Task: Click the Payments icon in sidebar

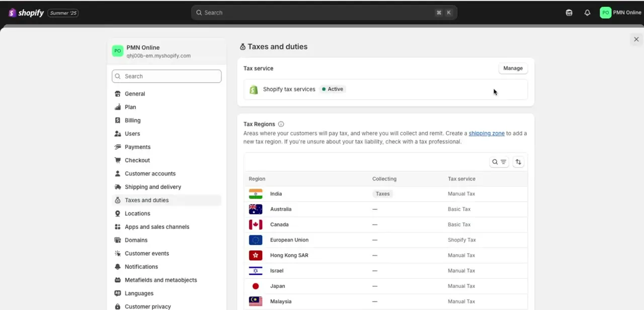Action: coord(118,147)
